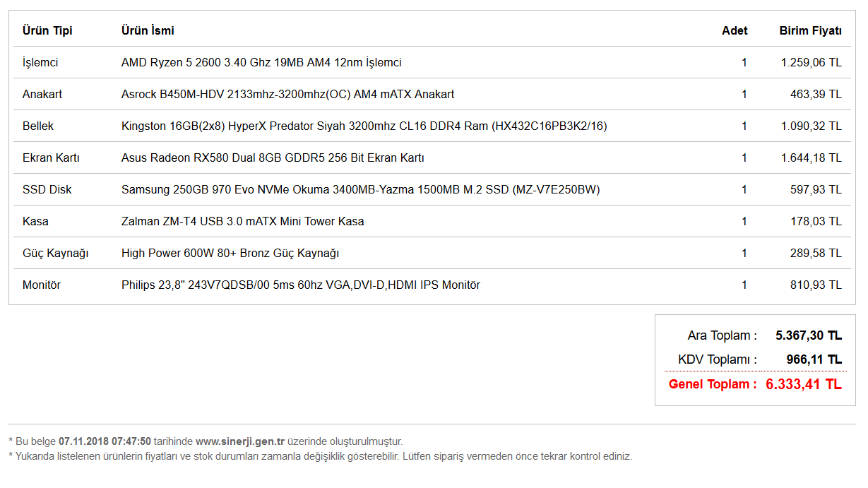Screen dimensions: 868x488
Task: Click the quantity in the İşlemci row
Action: click(x=744, y=62)
